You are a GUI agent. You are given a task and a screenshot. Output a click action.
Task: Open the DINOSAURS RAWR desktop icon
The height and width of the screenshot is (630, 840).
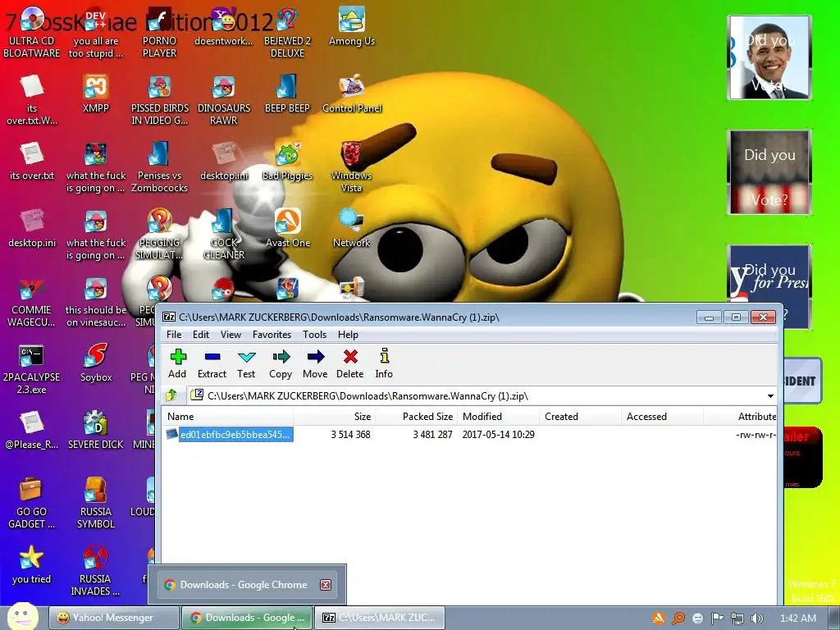pyautogui.click(x=224, y=99)
